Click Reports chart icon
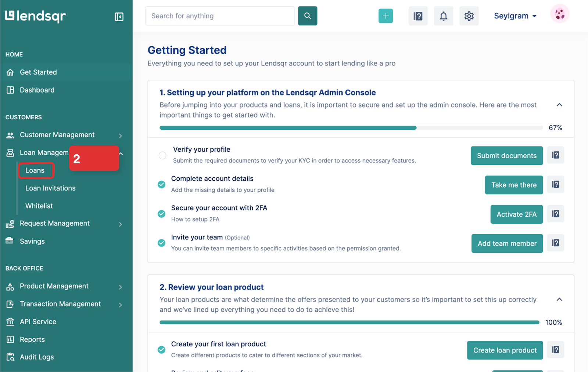588x372 pixels. (10, 339)
